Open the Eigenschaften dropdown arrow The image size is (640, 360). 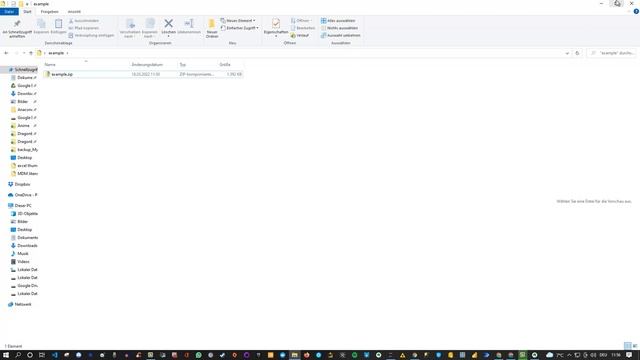tap(276, 36)
